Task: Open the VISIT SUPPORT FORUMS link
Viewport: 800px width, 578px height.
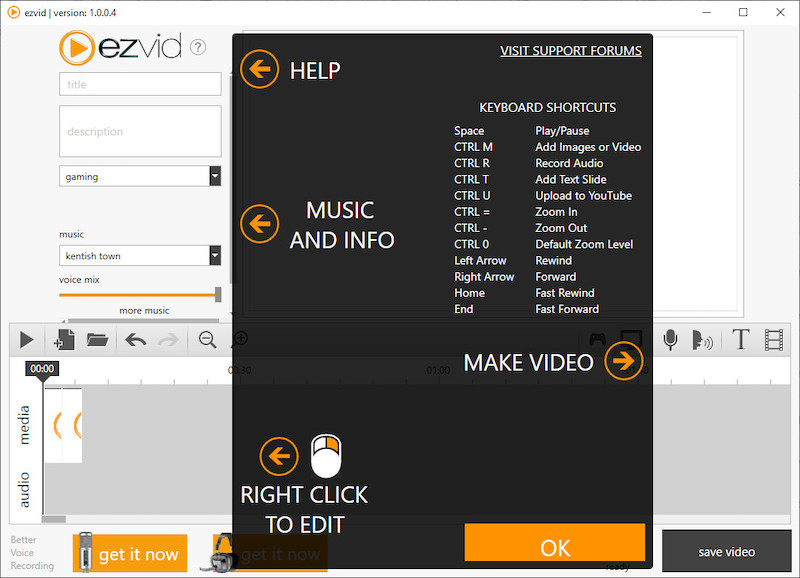Action: 570,50
